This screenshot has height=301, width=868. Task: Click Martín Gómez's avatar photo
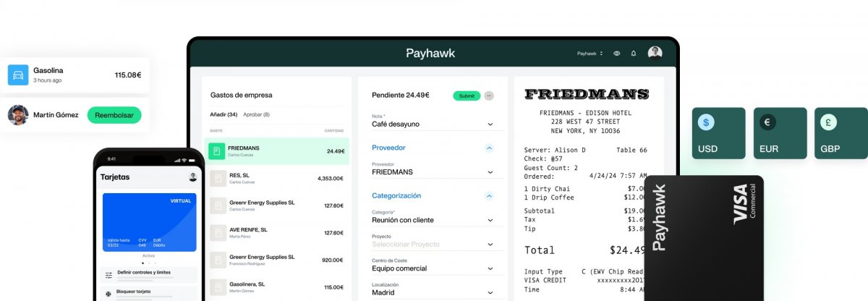(x=18, y=115)
